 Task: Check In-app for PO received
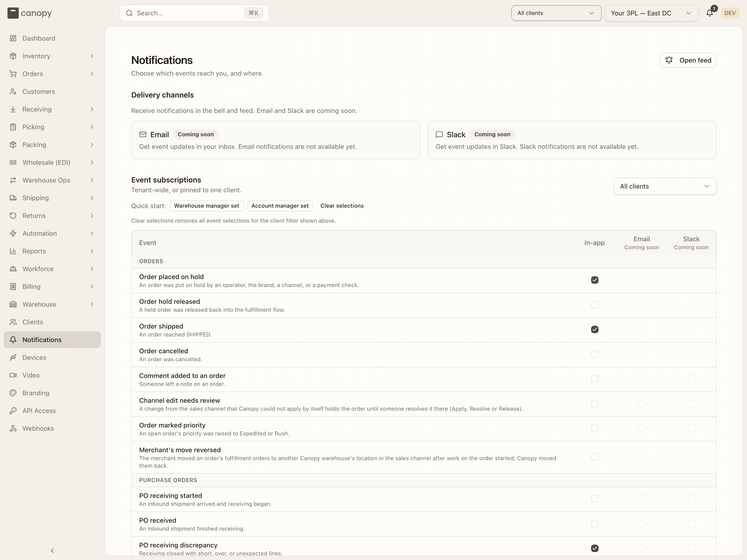pos(595,524)
